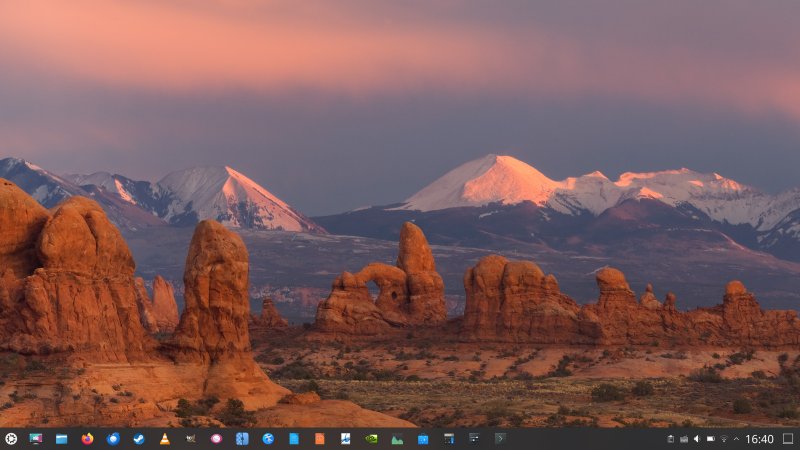Open the orange document app icon

pyautogui.click(x=319, y=438)
